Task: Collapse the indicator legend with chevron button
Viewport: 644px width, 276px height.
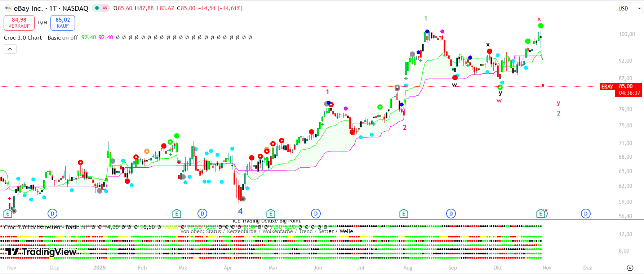Action: (10, 49)
